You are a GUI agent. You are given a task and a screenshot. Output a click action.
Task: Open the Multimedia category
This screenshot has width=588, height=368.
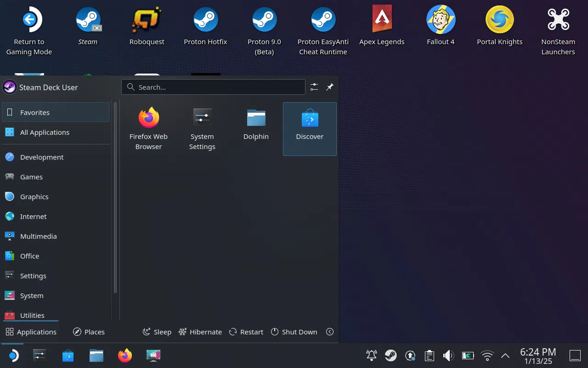coord(56,236)
